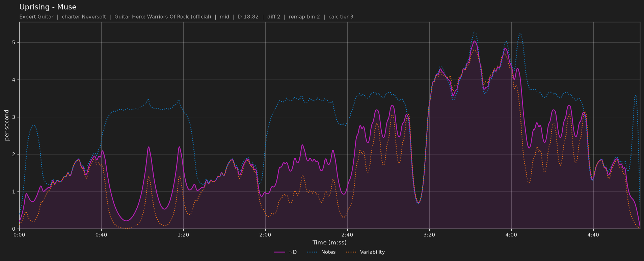This screenshot has width=644, height=261.
Task: Click the 3:20 x-axis tick label
Action: (429, 235)
